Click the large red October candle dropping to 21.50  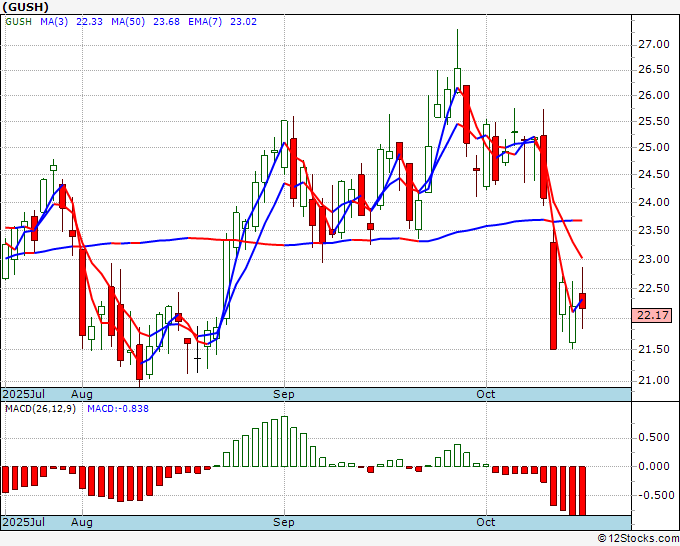click(x=553, y=295)
